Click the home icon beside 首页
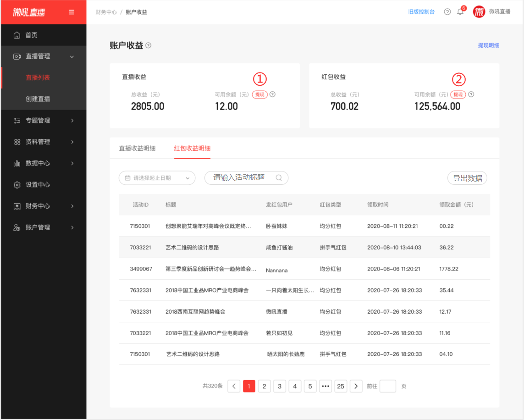Viewport: 524px width, 420px height. [17, 35]
